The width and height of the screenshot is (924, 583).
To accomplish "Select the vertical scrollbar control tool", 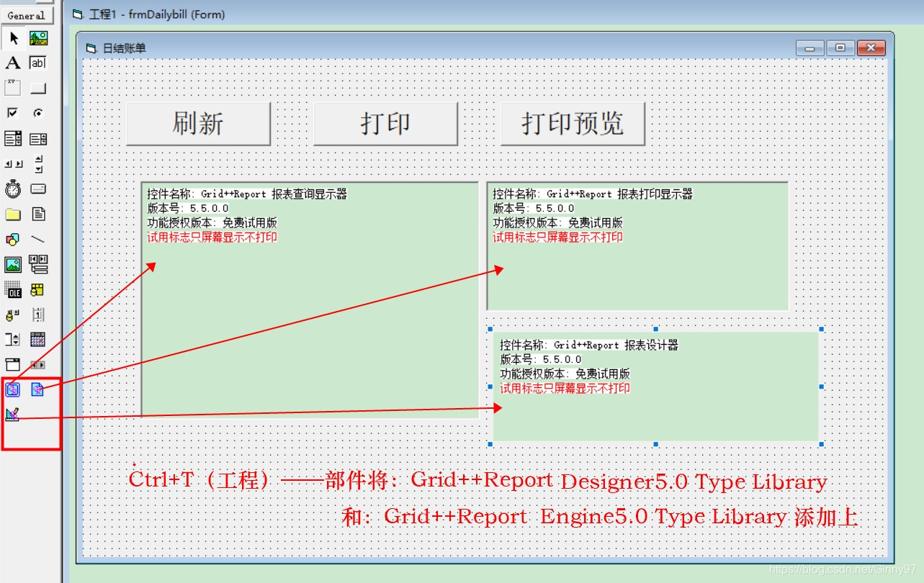I will coord(38,164).
